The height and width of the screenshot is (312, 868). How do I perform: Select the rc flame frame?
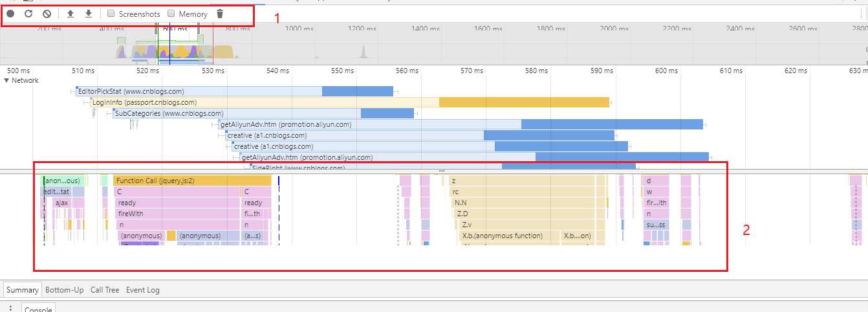(x=521, y=192)
